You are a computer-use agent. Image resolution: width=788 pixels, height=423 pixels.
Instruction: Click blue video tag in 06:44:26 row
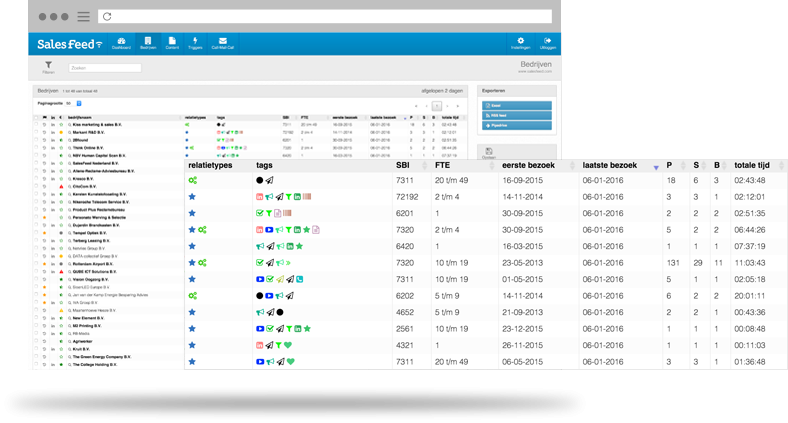point(269,230)
